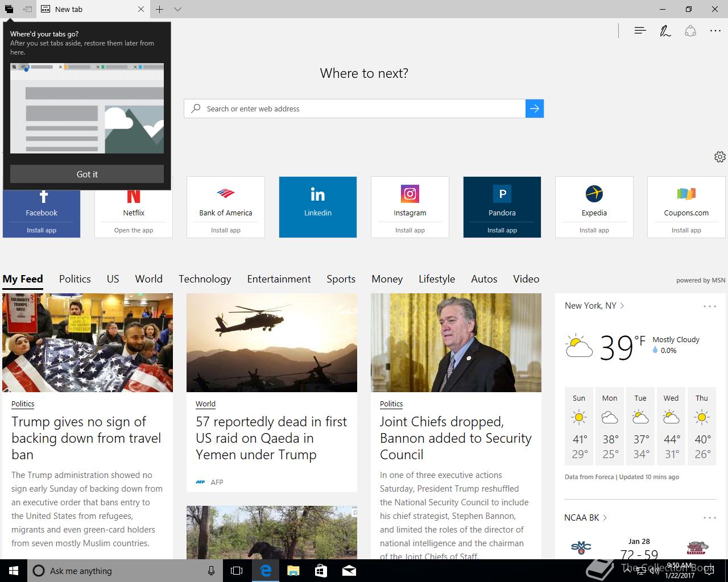Open the page customize gear icon

tap(719, 157)
